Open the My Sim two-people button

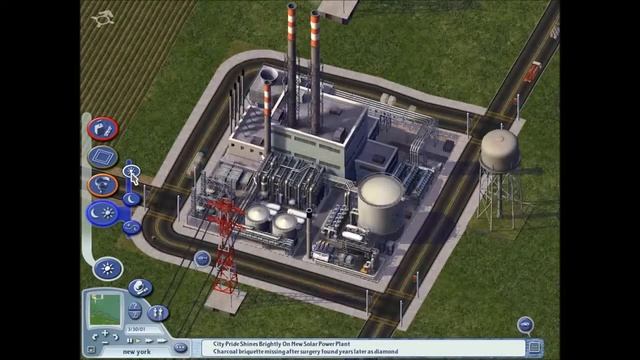[x=158, y=313]
